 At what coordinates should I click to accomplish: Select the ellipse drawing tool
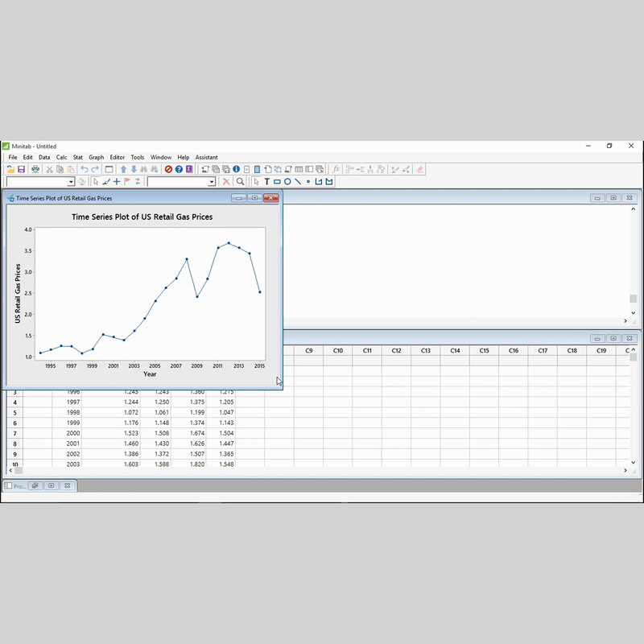(x=287, y=182)
